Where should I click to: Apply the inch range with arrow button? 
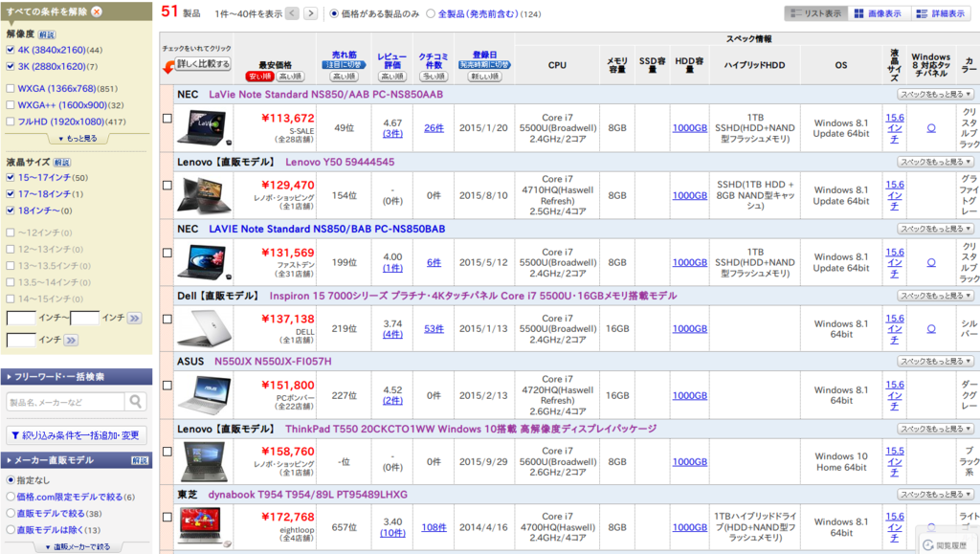point(134,319)
